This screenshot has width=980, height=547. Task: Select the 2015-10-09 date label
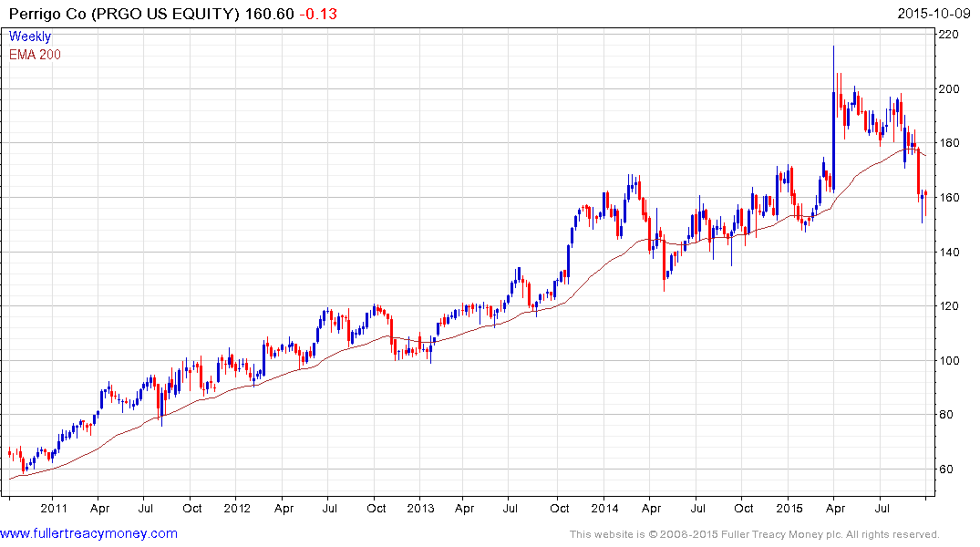tap(934, 14)
